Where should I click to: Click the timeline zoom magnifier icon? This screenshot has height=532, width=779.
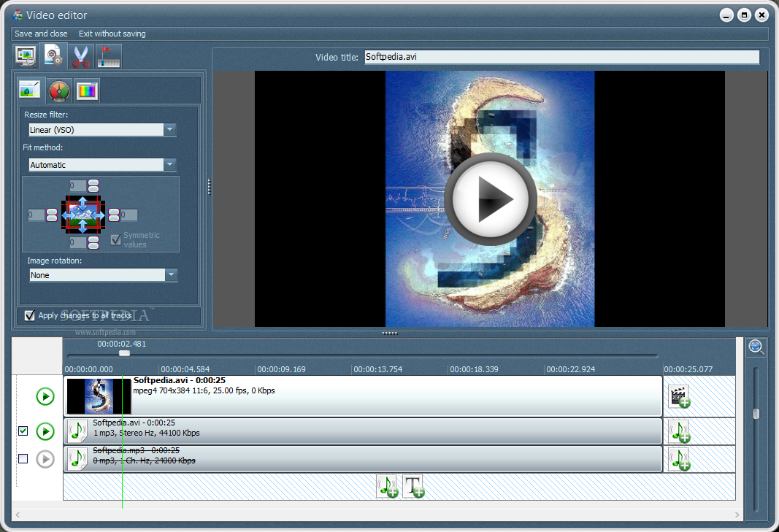(756, 347)
